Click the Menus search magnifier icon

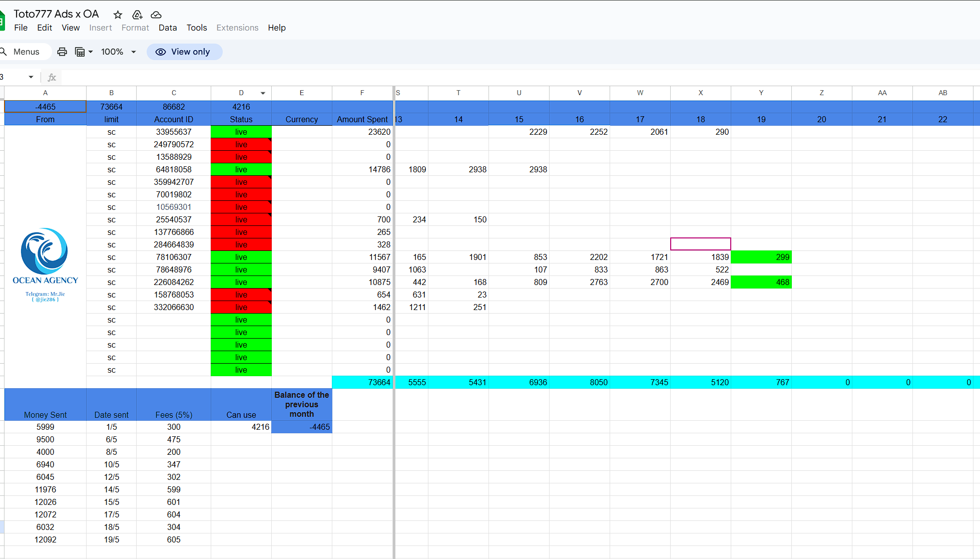click(4, 52)
